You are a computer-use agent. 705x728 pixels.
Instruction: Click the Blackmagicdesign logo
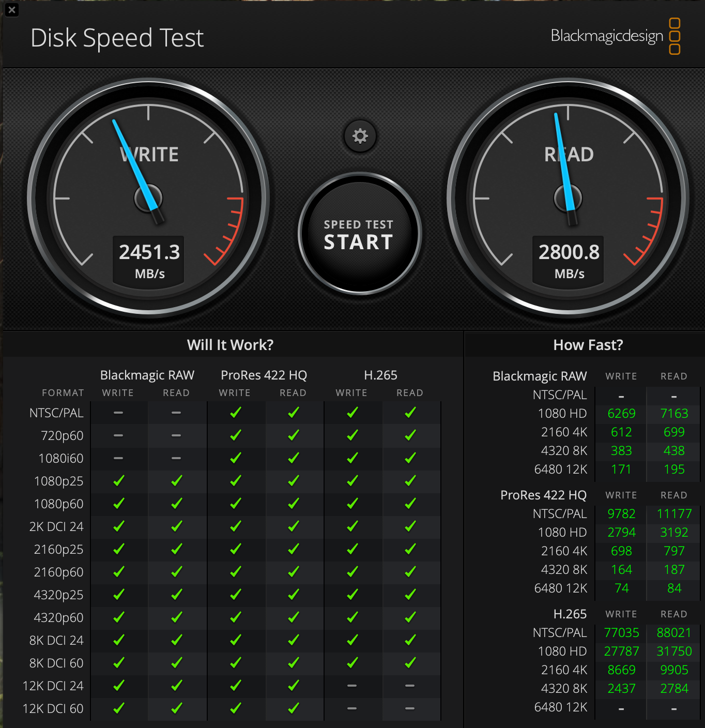(x=615, y=36)
